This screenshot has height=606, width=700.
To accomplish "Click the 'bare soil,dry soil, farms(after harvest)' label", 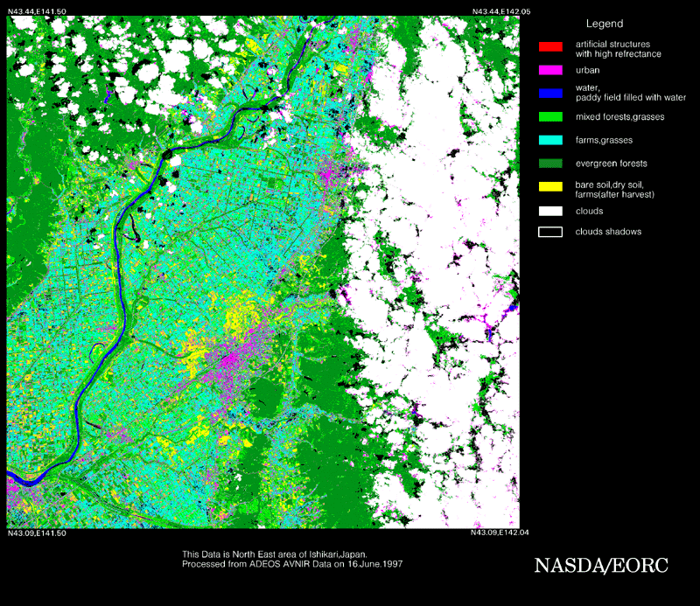I will click(615, 190).
